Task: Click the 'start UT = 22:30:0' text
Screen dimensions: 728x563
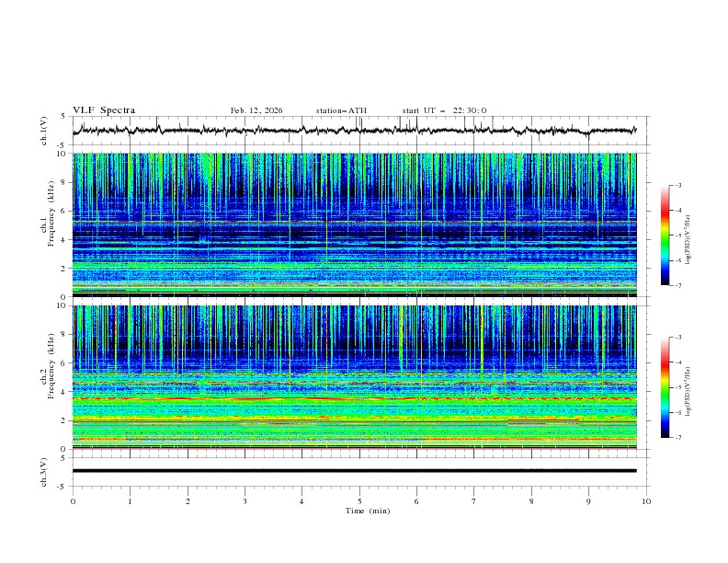Action: point(444,110)
